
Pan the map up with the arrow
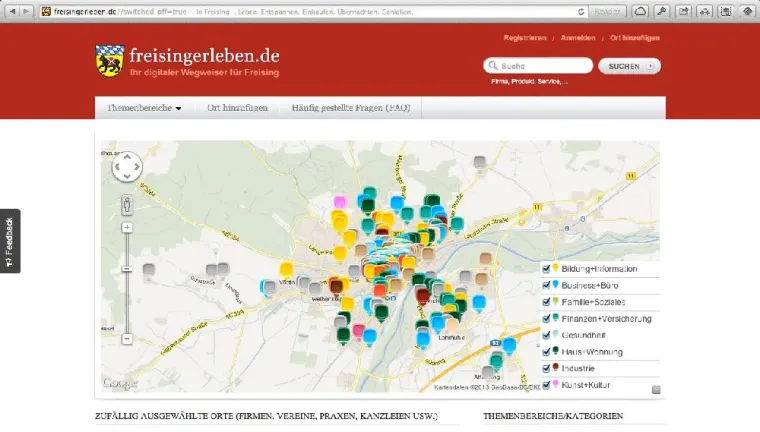127,157
